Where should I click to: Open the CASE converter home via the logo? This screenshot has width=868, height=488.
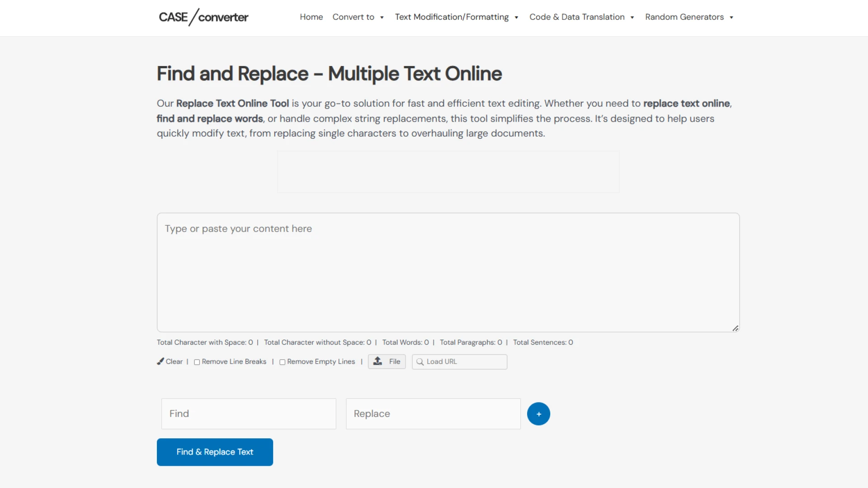[x=203, y=17]
